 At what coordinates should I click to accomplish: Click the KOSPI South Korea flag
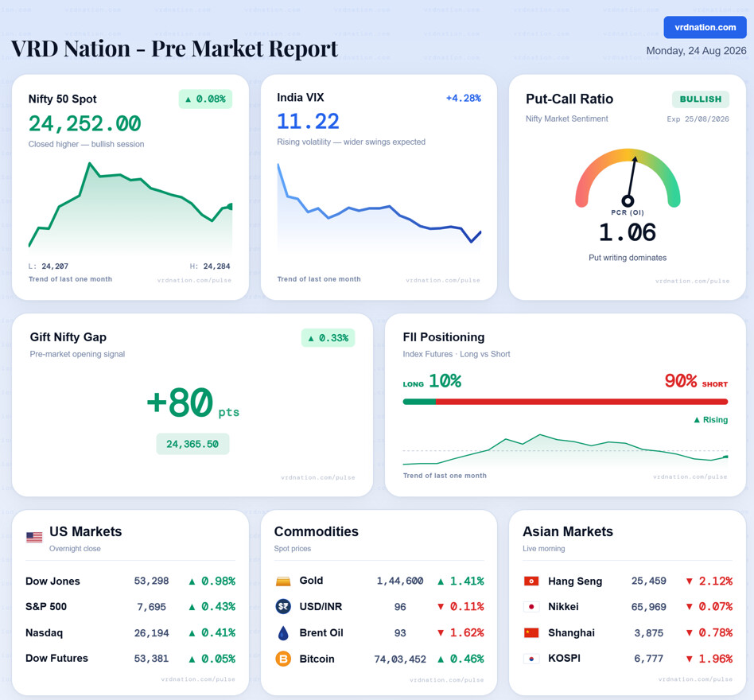531,659
